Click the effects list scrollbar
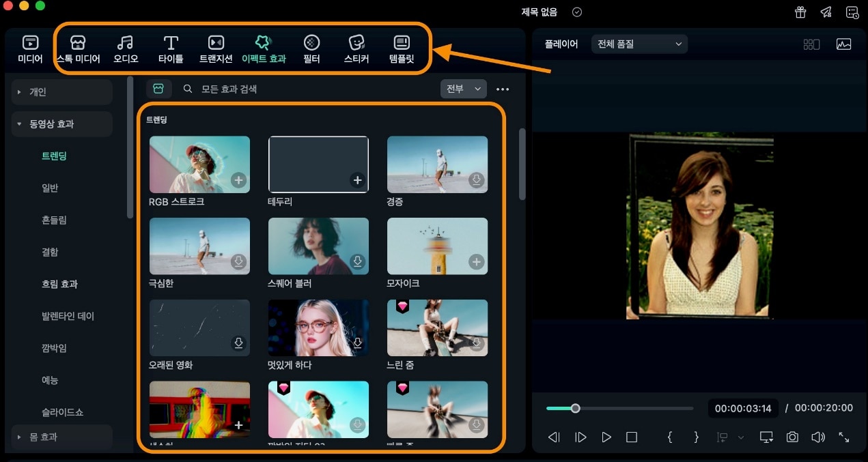The width and height of the screenshot is (868, 462). pyautogui.click(x=522, y=164)
